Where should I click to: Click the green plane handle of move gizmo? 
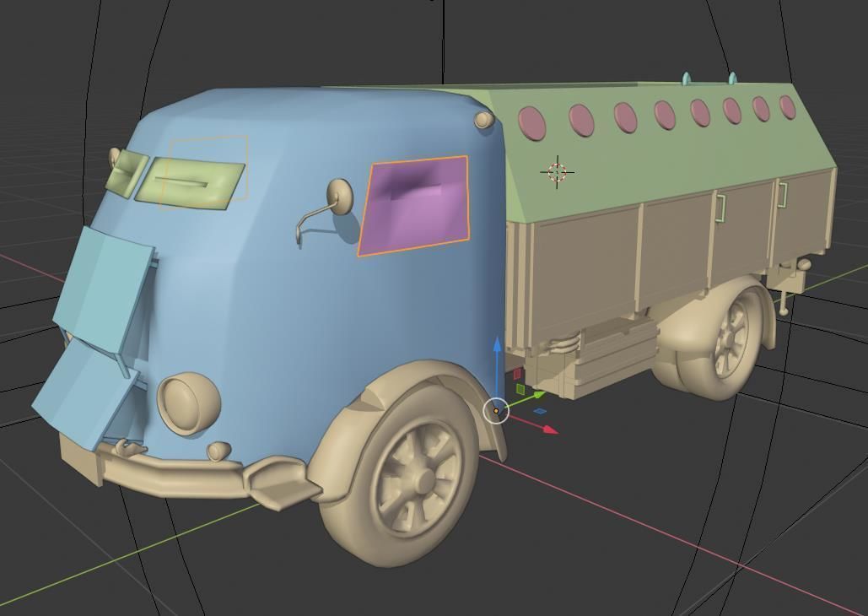pos(520,390)
